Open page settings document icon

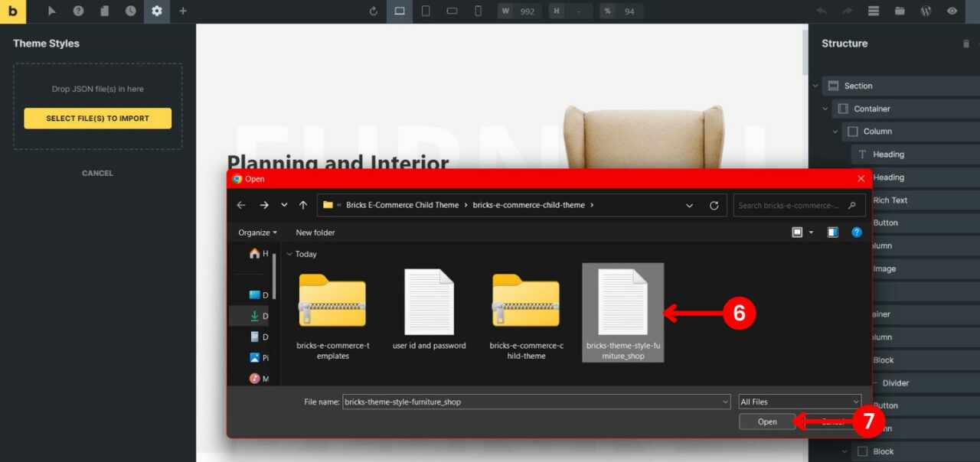point(104,11)
